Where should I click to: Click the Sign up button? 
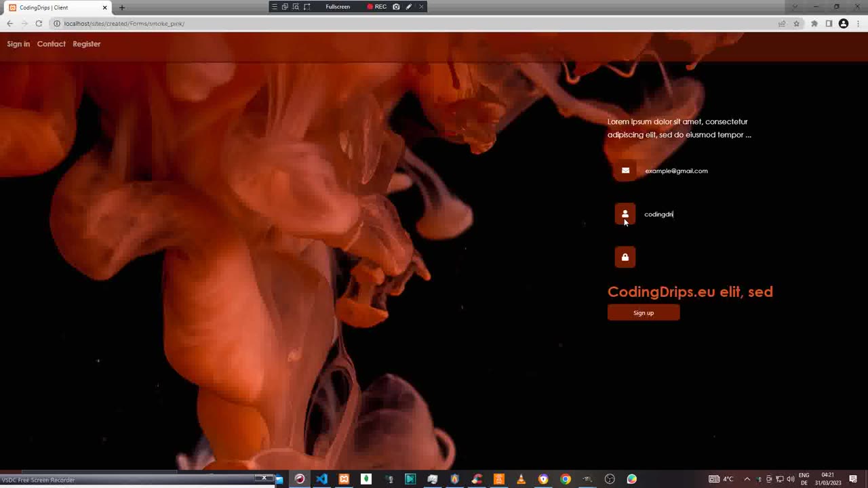(x=644, y=312)
